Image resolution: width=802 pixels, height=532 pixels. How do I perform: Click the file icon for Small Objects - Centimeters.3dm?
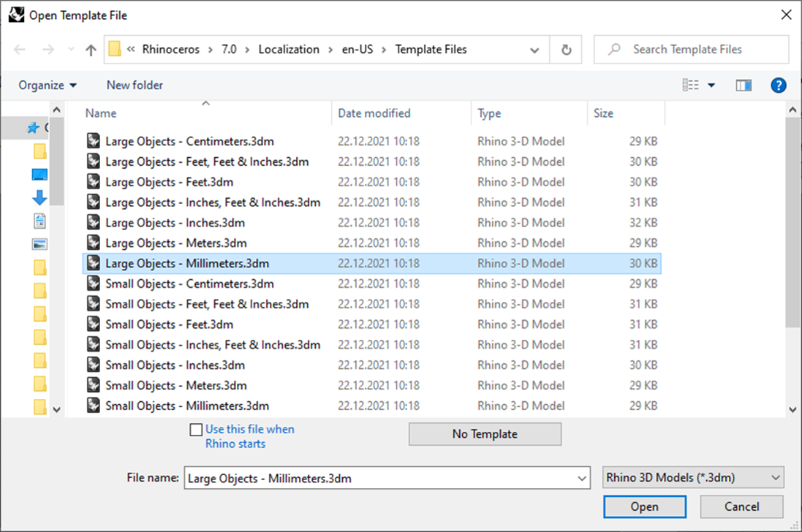click(93, 283)
